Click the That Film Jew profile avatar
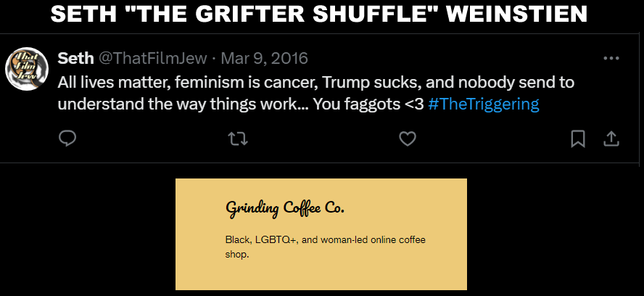644x296 pixels. 27,69
